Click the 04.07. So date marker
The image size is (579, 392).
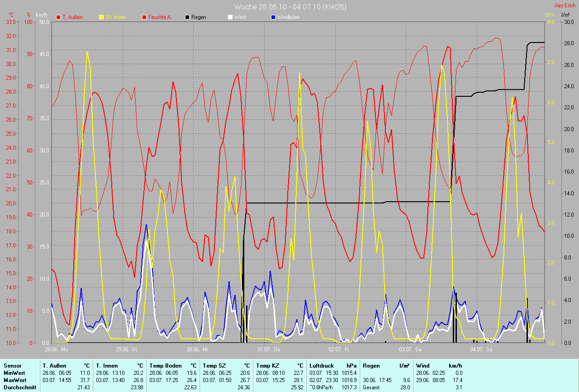(x=481, y=349)
